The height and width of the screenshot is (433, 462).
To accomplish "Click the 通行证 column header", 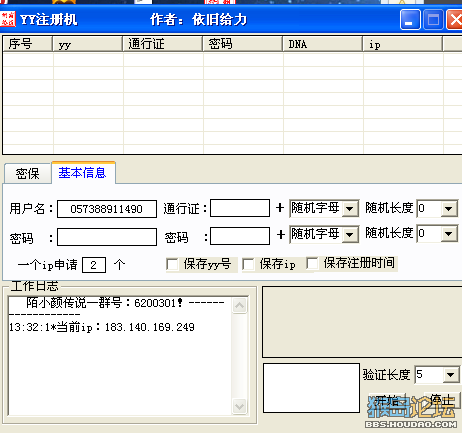I will coord(163,44).
